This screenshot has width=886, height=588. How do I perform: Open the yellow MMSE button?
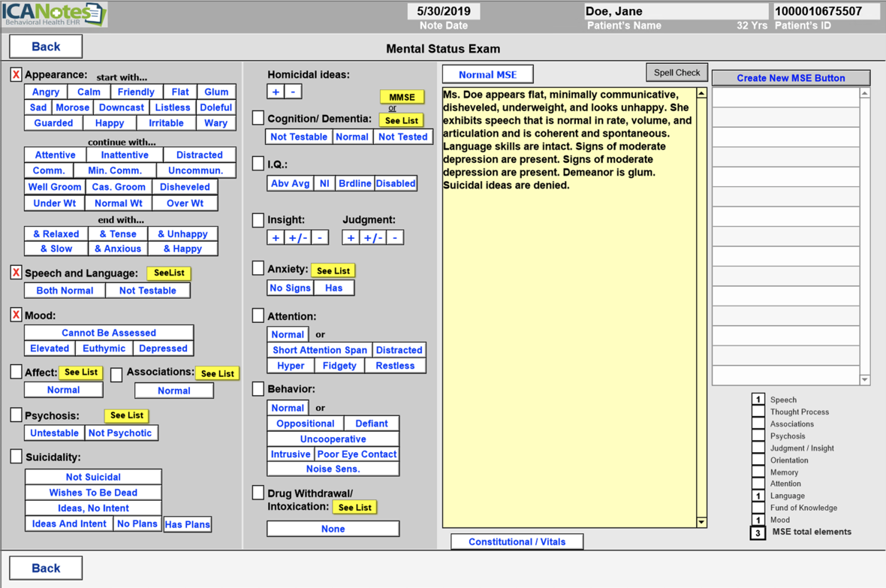tap(402, 97)
